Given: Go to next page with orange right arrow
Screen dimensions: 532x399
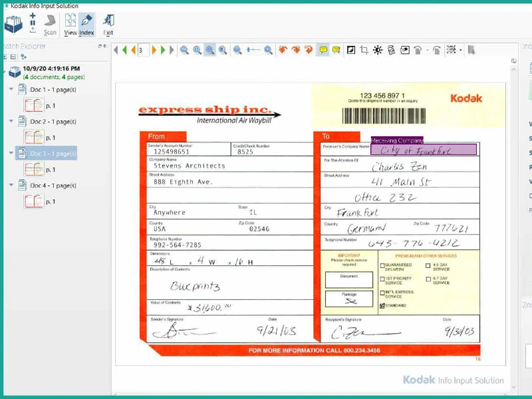Looking at the screenshot, I should pyautogui.click(x=154, y=51).
